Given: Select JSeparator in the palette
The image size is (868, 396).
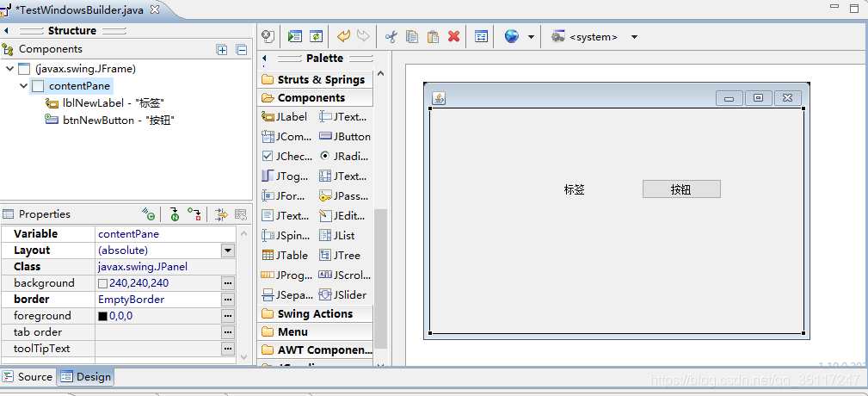Looking at the screenshot, I should (286, 294).
